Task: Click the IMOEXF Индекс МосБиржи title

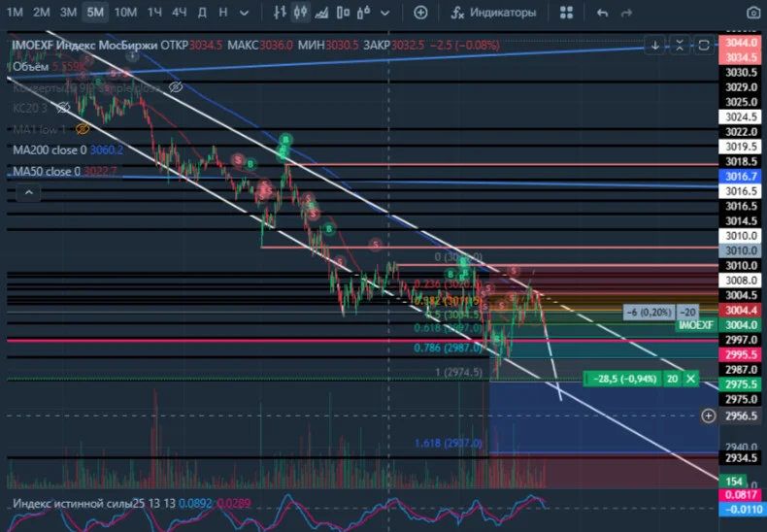Action: coord(84,46)
